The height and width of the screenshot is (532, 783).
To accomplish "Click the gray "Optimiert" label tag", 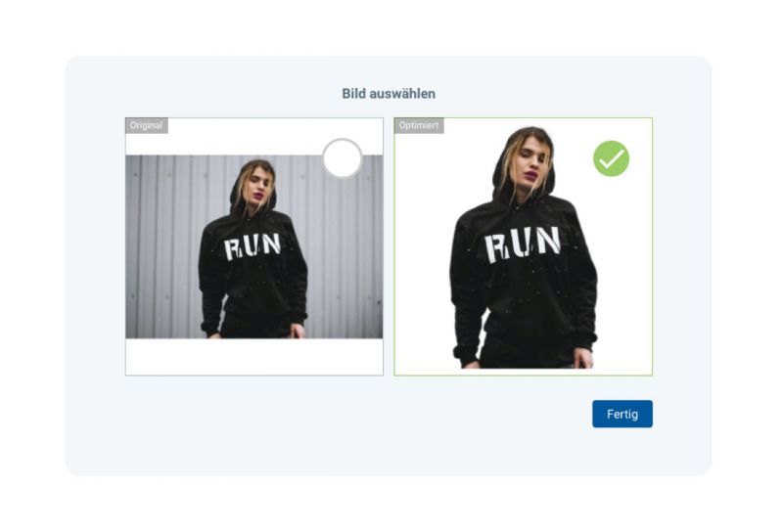I will [419, 125].
